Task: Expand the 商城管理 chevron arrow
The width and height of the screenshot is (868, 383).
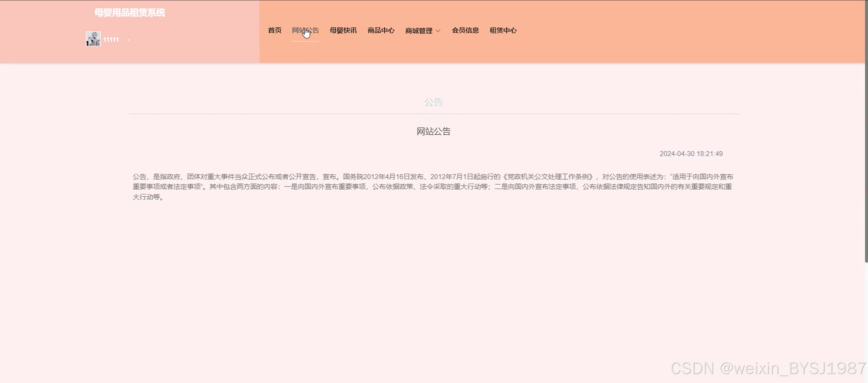Action: [438, 31]
